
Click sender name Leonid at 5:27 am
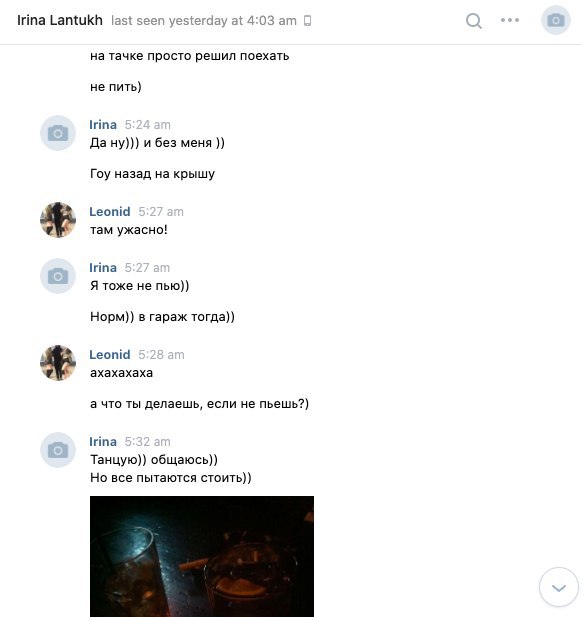pyautogui.click(x=110, y=212)
